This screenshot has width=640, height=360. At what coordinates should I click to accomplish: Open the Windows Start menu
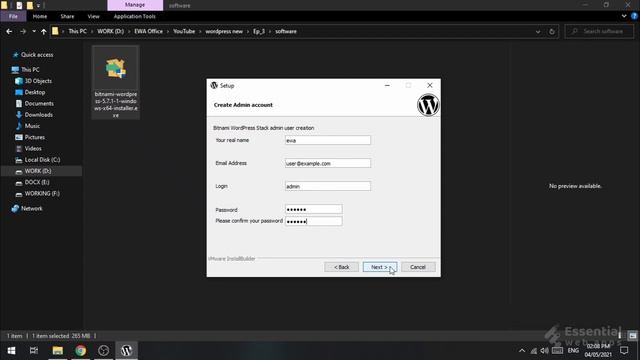pos(11,351)
